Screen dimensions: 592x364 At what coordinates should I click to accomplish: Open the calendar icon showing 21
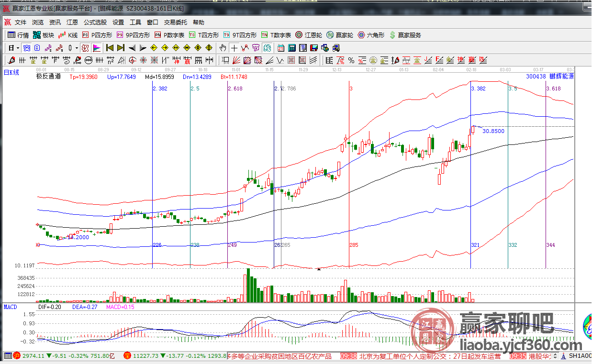281,48
